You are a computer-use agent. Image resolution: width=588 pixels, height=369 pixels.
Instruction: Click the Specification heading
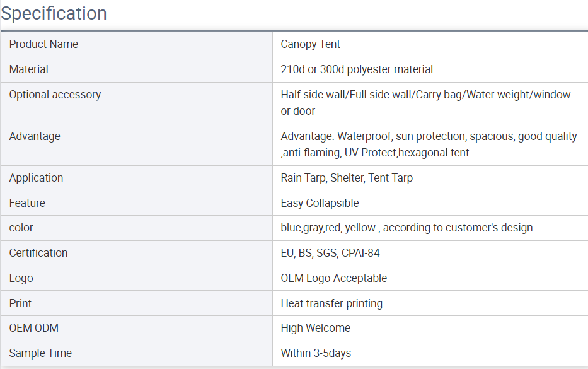pyautogui.click(x=54, y=13)
